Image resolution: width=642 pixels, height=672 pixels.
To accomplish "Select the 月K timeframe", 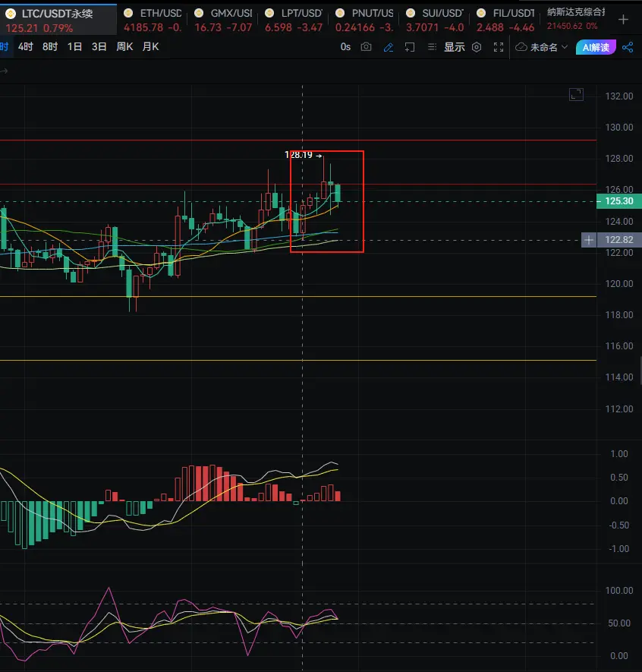I will tap(150, 47).
